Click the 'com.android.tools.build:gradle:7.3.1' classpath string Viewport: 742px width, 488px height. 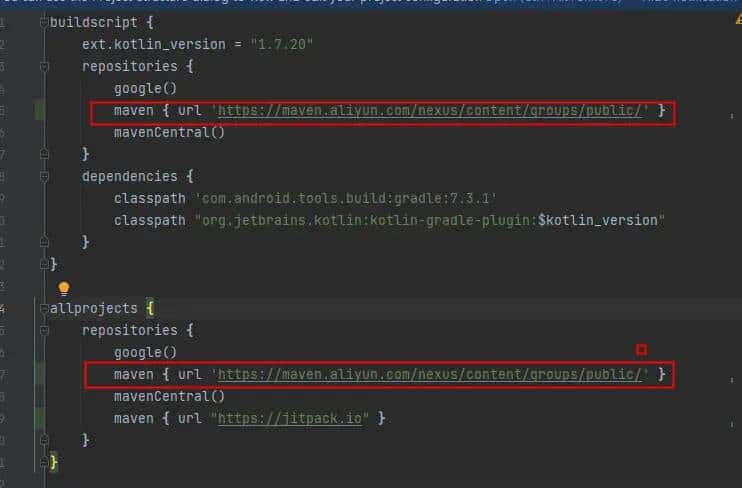345,198
